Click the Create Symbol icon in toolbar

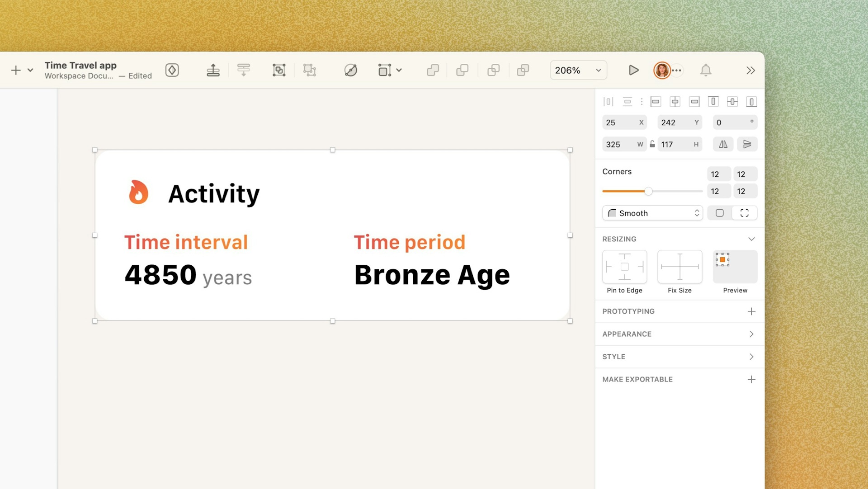172,70
